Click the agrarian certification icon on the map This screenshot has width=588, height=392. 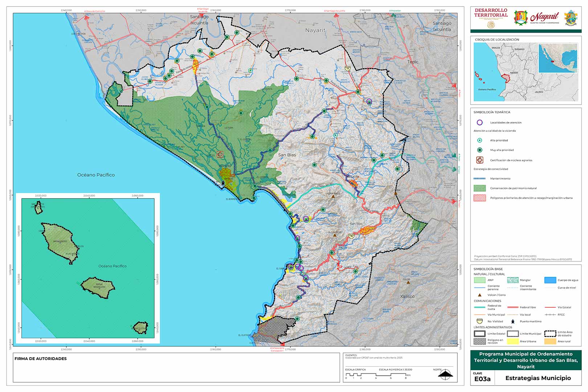[x=220, y=154]
